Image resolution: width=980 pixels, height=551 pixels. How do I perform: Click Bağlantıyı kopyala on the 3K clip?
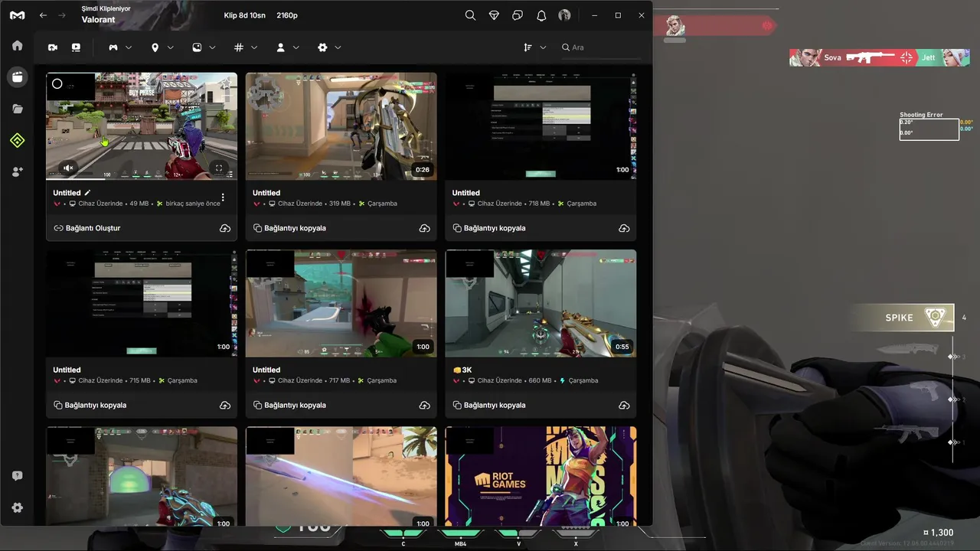[x=489, y=405]
